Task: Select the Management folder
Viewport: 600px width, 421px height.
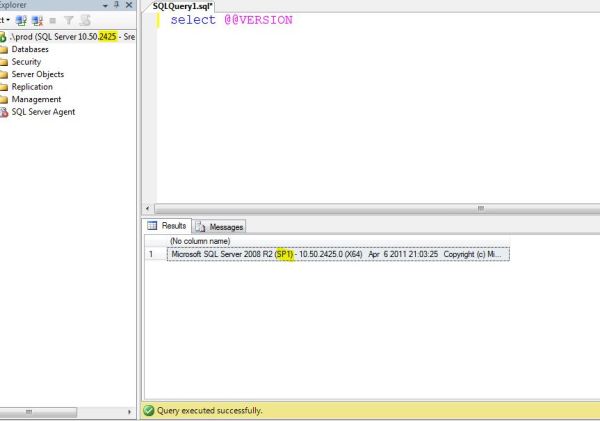Action: pyautogui.click(x=36, y=100)
